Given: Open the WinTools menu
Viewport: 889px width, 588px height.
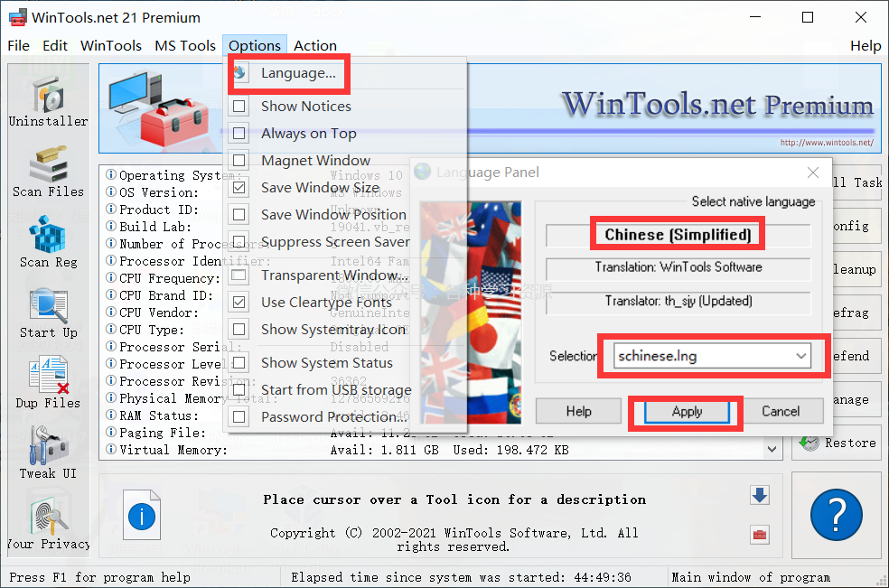Looking at the screenshot, I should [111, 45].
